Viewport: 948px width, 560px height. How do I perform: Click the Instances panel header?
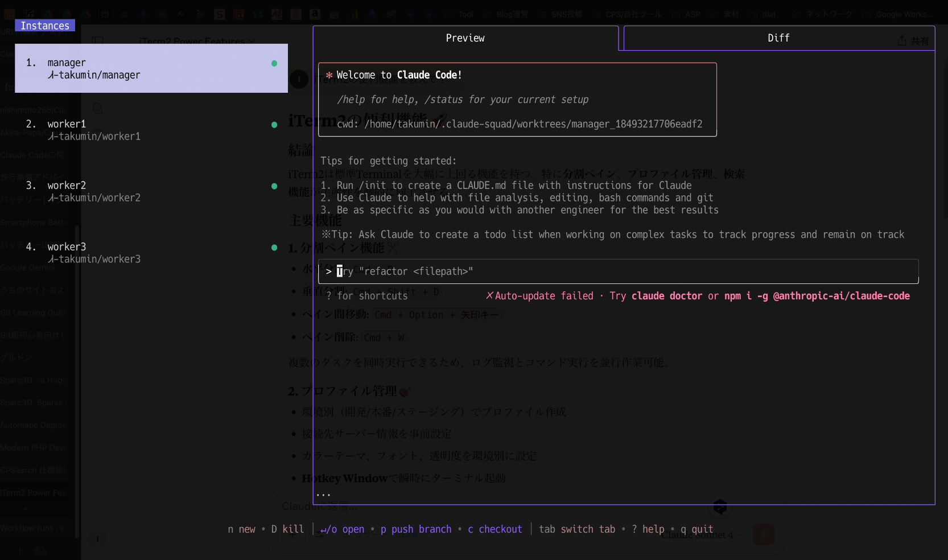point(45,26)
